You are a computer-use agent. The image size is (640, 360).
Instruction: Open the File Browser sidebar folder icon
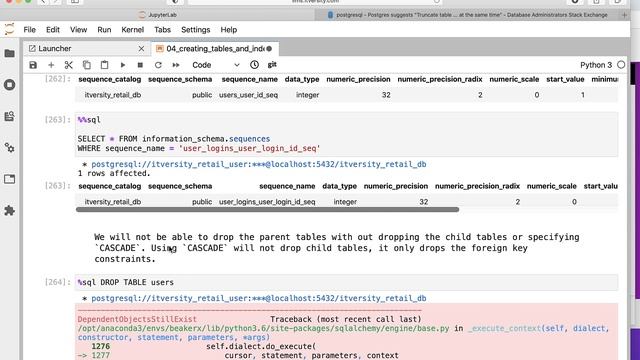click(9, 53)
